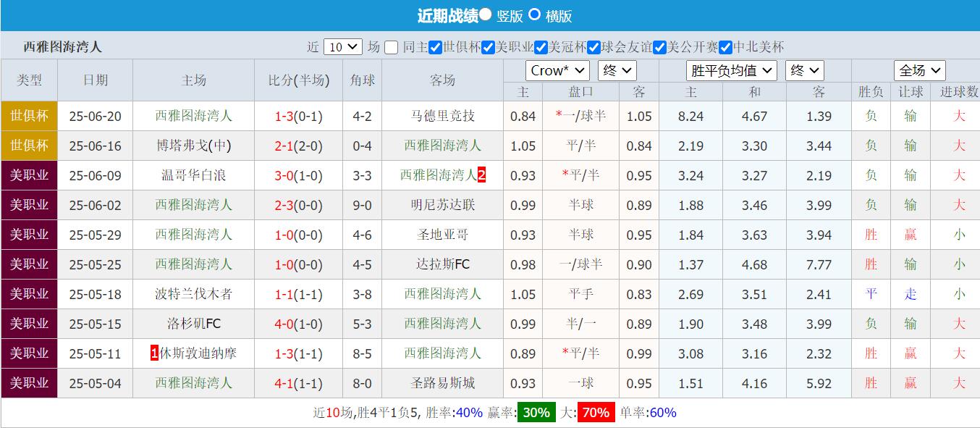Open the 终 odds-time dropdown beside Crow*
The height and width of the screenshot is (428, 980).
(x=617, y=70)
